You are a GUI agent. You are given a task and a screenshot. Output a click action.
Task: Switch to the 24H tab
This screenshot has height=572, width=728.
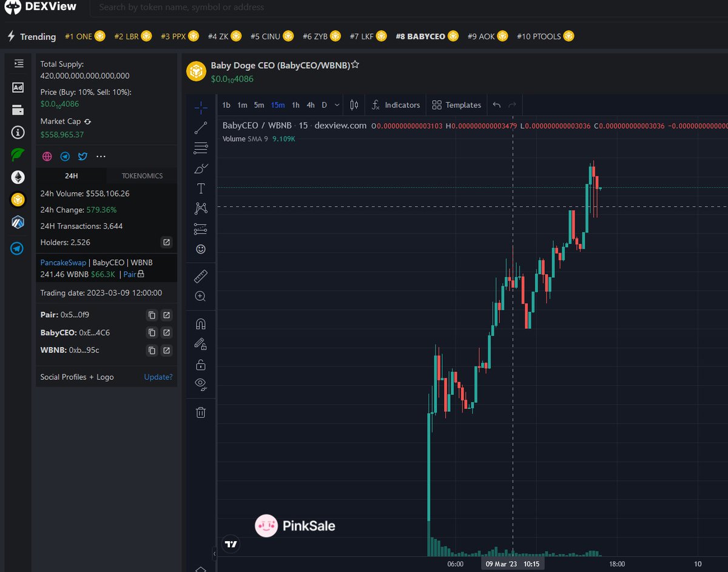tap(71, 176)
